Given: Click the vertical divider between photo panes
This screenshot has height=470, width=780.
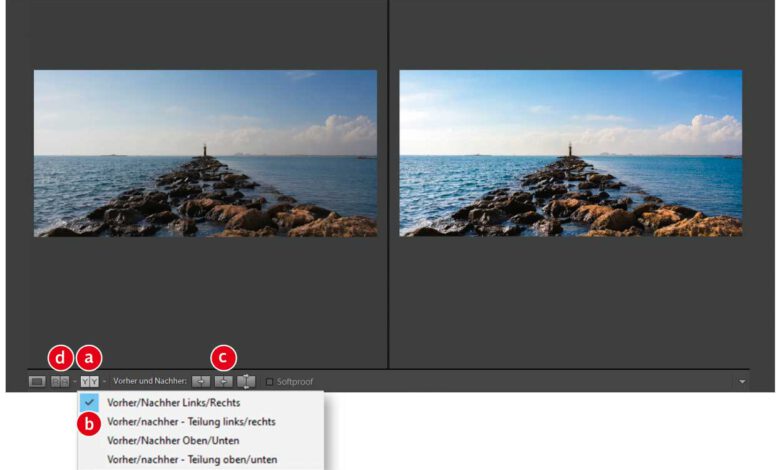Looking at the screenshot, I should pos(388,200).
